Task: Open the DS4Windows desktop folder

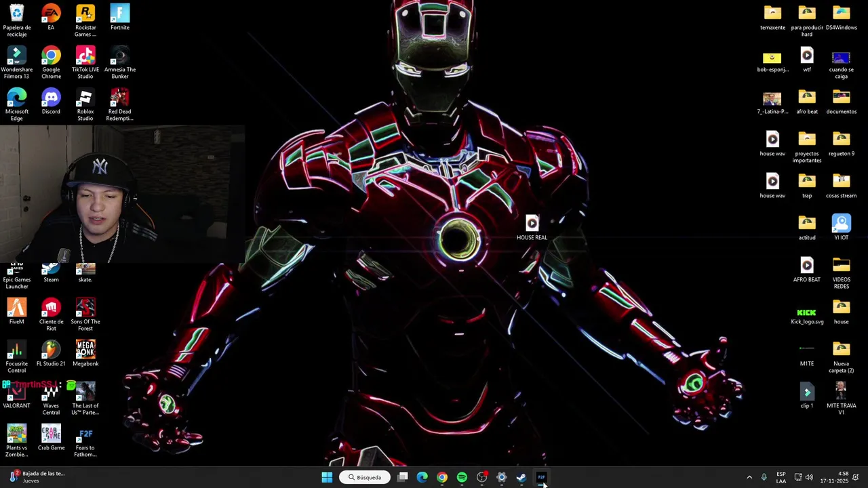Action: [x=841, y=18]
